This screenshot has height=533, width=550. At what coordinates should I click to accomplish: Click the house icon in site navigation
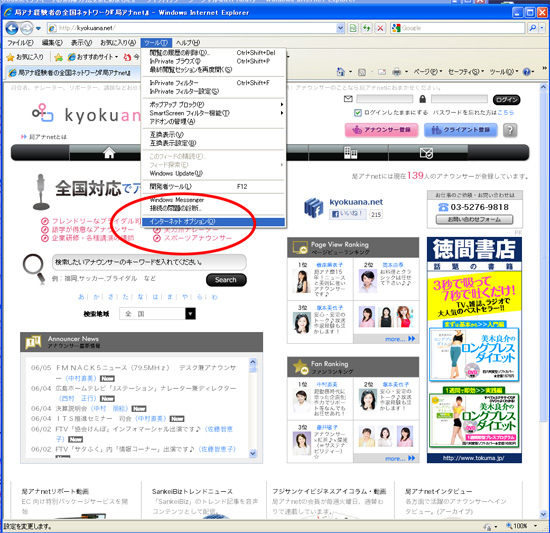109,153
